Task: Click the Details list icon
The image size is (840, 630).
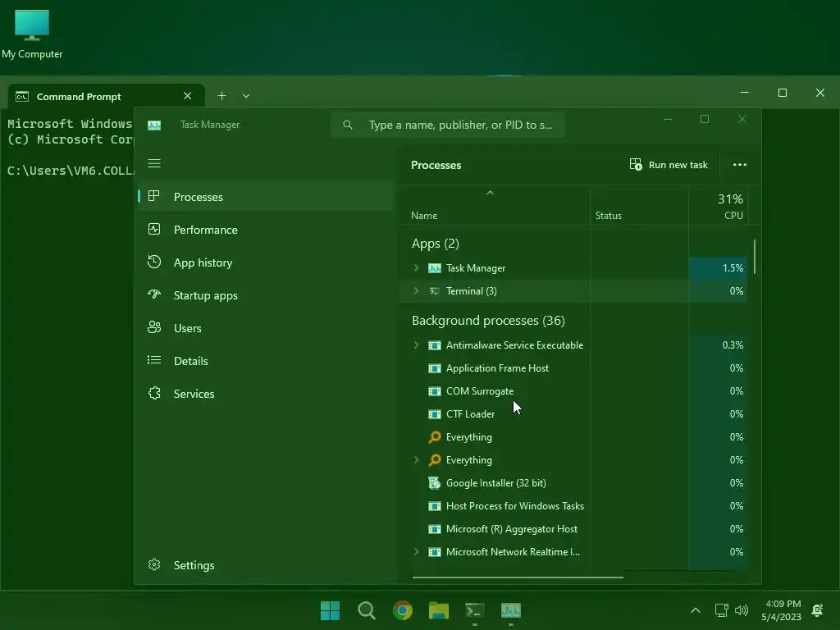Action: coord(154,360)
